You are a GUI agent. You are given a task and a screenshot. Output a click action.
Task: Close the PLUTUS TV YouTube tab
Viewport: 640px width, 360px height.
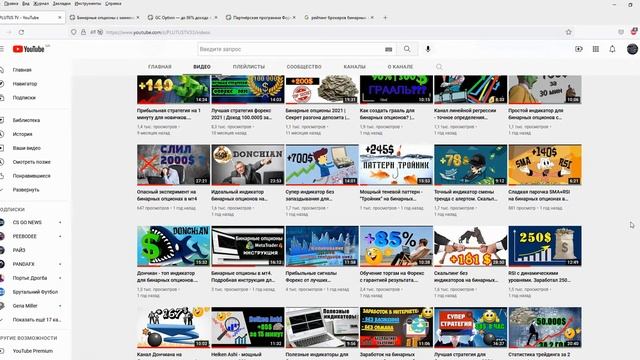point(60,18)
